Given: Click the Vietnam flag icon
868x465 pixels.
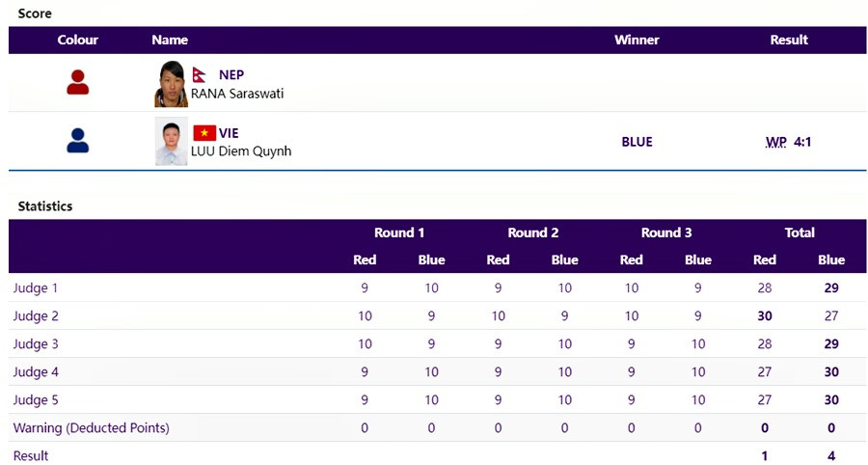Looking at the screenshot, I should 203,133.
